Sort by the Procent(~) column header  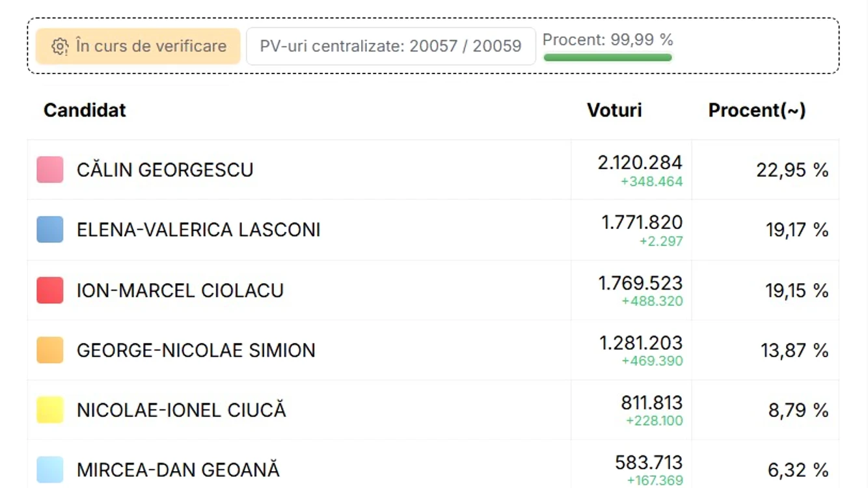point(757,111)
